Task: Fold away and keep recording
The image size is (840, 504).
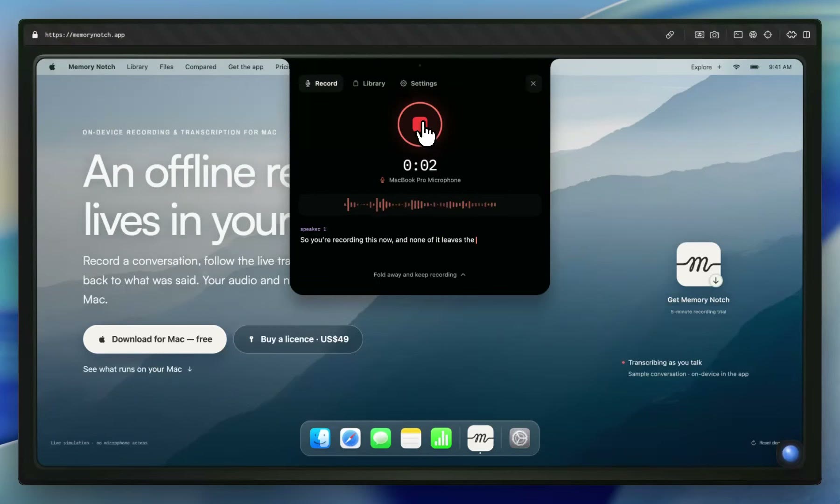Action: tap(420, 275)
